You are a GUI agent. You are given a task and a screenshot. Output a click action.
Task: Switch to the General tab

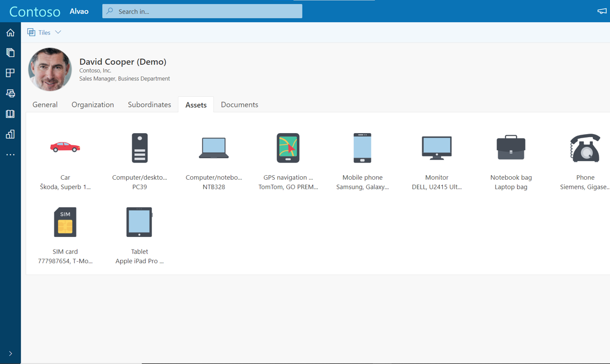point(45,105)
